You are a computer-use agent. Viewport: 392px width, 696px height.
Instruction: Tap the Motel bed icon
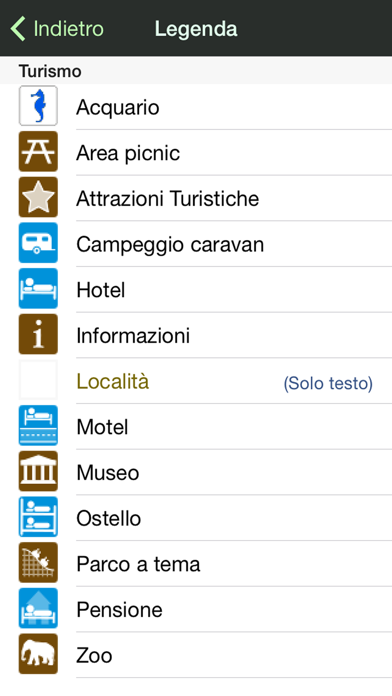(38, 426)
